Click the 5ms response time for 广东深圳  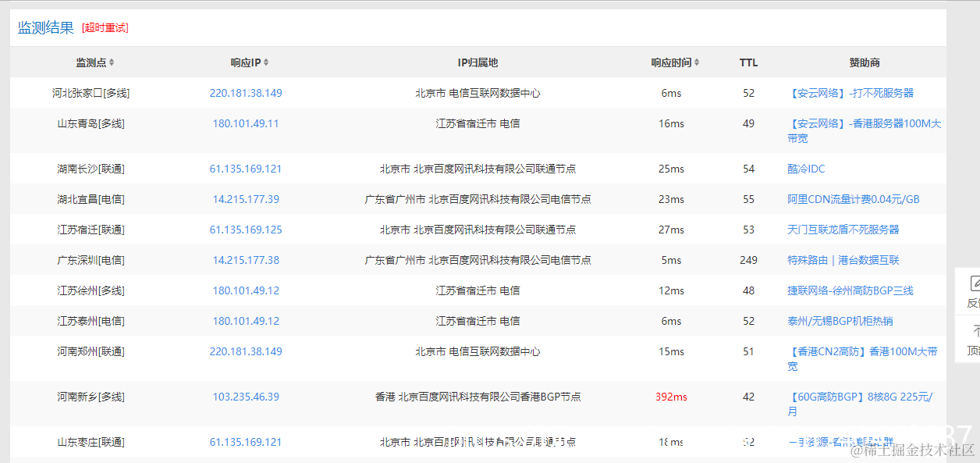click(671, 260)
